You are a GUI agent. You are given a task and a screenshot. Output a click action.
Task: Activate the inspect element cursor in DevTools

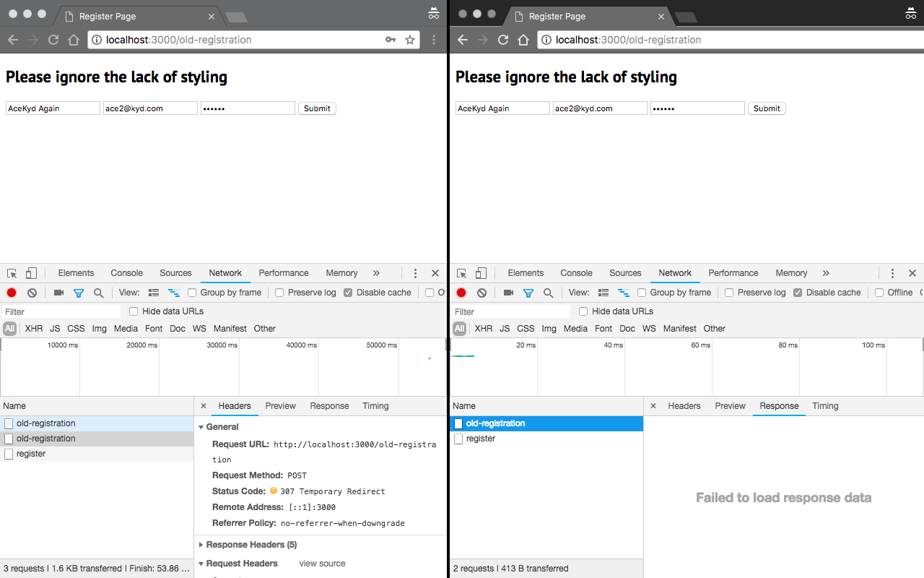pos(11,272)
